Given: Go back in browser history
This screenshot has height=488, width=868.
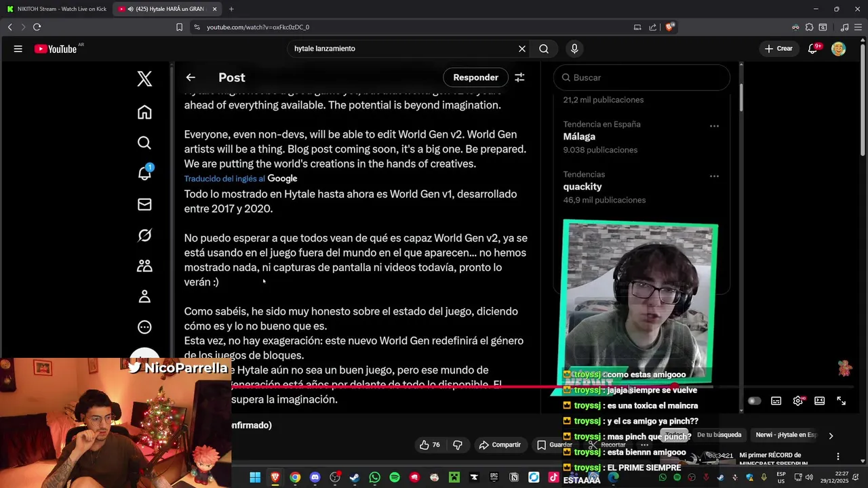Looking at the screenshot, I should 9,27.
